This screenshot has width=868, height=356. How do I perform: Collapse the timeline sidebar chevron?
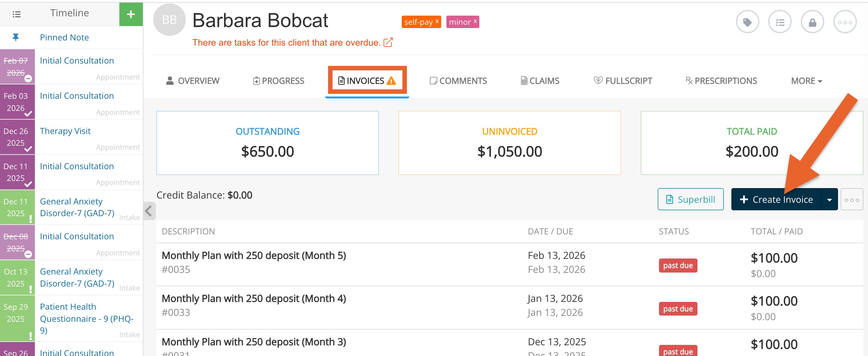tap(149, 211)
